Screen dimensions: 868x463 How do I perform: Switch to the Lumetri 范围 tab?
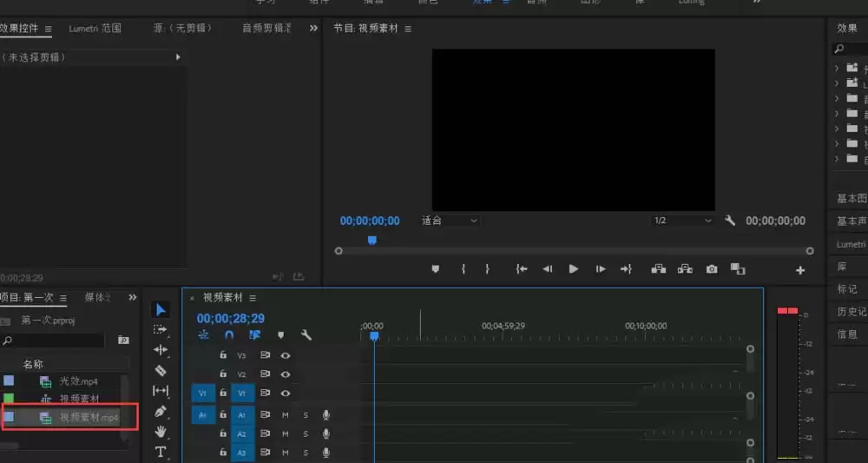tap(95, 29)
